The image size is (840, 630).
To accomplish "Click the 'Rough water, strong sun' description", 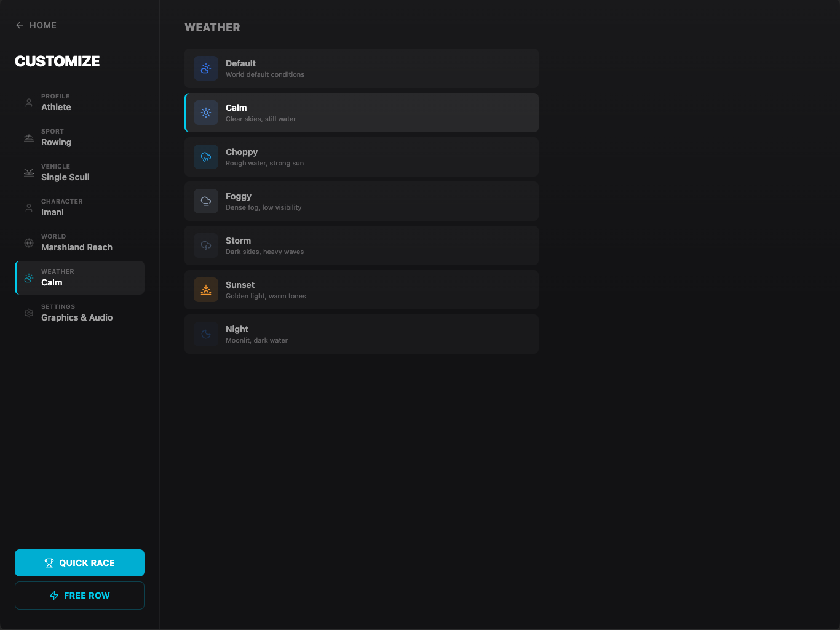I will point(264,163).
